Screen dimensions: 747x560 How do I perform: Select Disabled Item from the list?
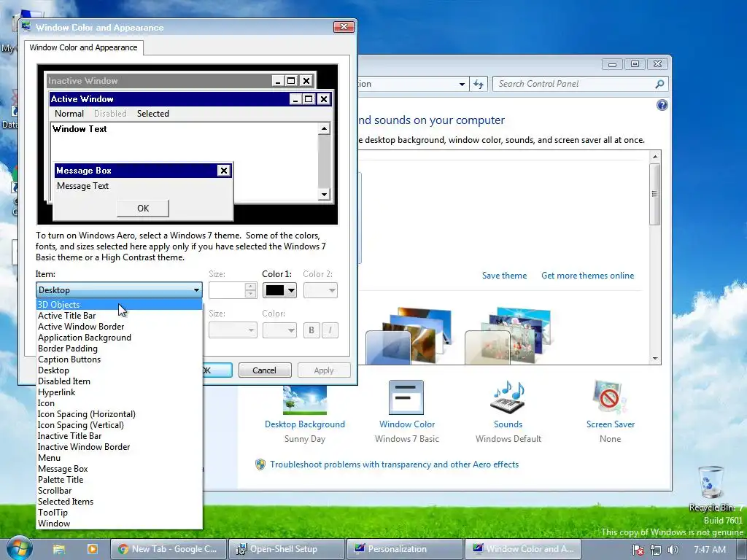119,381
